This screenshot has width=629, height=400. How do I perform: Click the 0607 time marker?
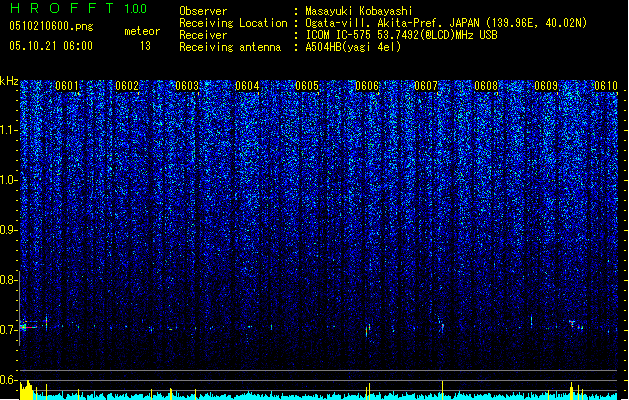426,86
